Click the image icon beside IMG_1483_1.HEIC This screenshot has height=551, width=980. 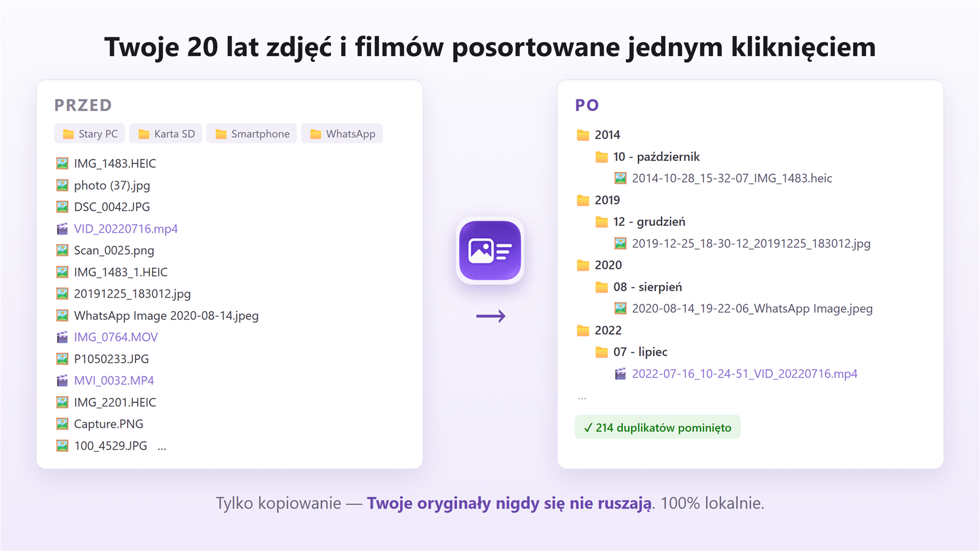62,272
